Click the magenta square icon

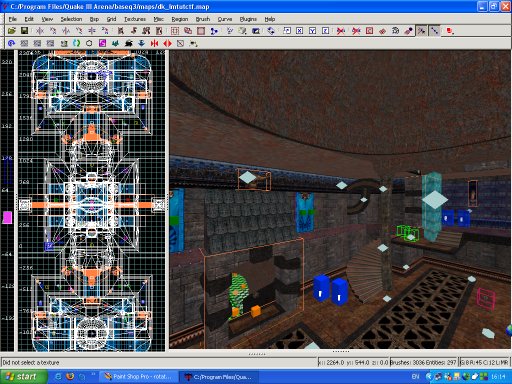tap(102, 43)
